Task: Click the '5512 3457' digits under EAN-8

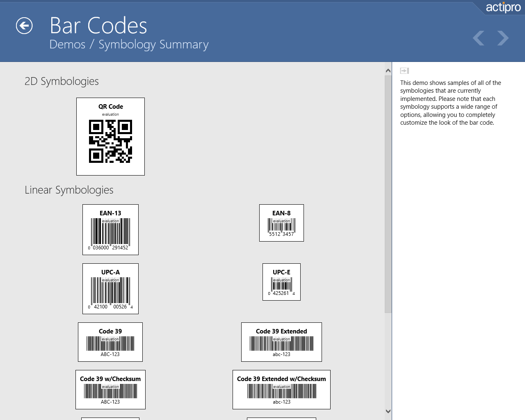Action: pos(281,234)
